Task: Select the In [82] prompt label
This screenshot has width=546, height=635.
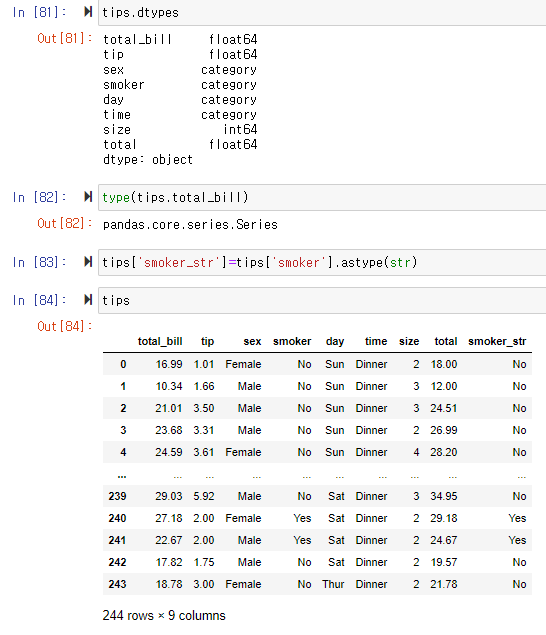Action: (x=39, y=197)
